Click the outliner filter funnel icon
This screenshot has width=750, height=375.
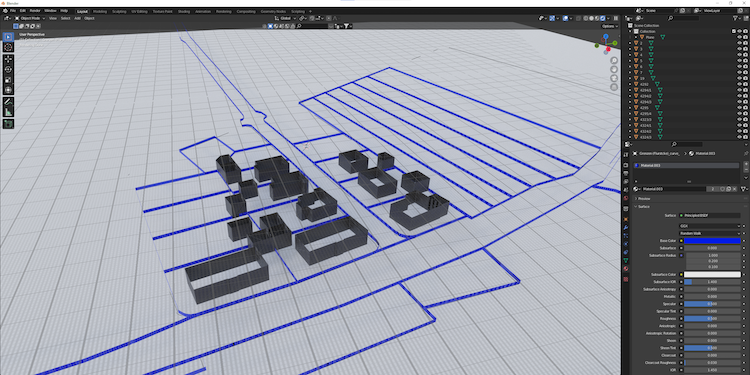(x=736, y=18)
